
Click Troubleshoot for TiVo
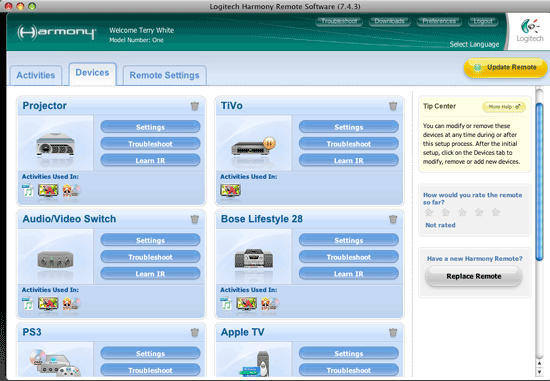[x=349, y=144]
